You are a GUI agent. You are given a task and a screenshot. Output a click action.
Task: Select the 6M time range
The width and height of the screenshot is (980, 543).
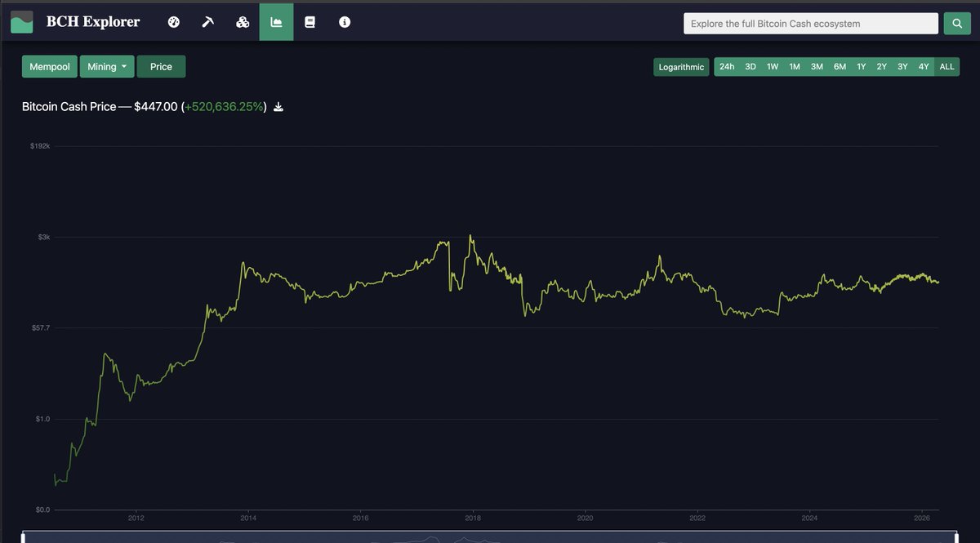click(840, 66)
